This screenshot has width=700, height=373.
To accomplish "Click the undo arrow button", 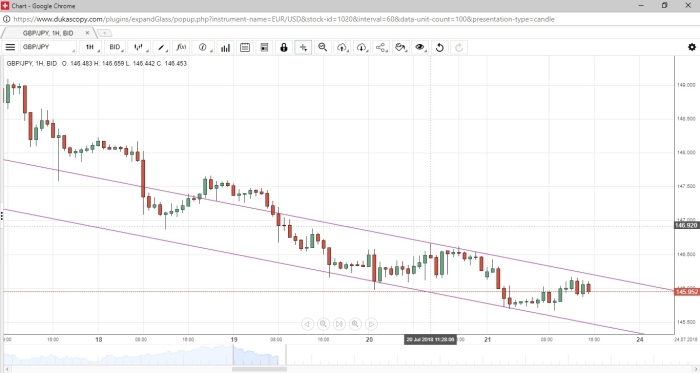I will click(x=440, y=47).
